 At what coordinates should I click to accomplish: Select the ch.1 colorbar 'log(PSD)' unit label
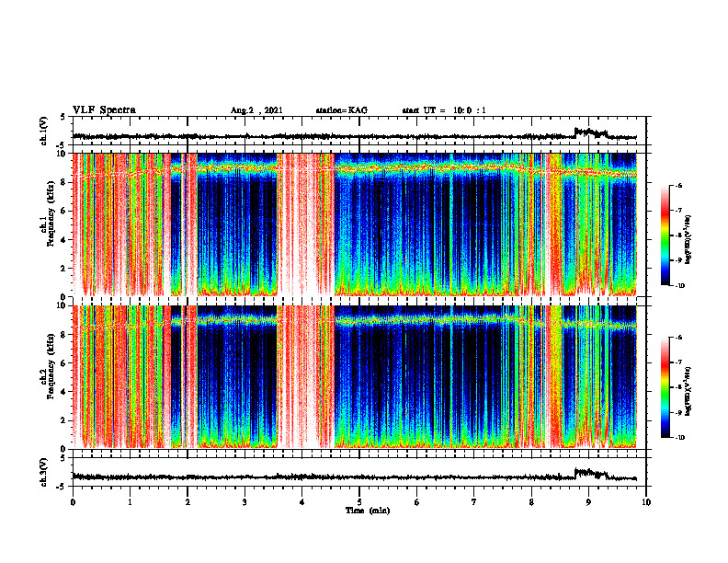(688, 240)
